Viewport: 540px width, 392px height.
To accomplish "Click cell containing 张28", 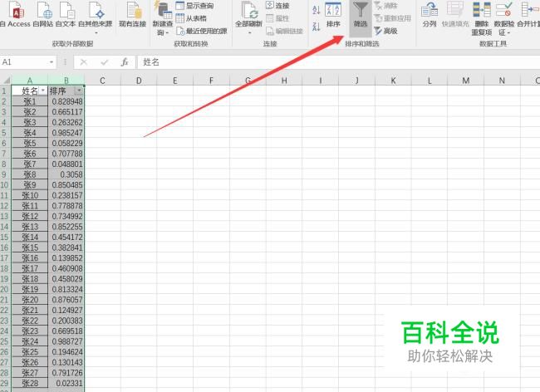I will pos(30,383).
